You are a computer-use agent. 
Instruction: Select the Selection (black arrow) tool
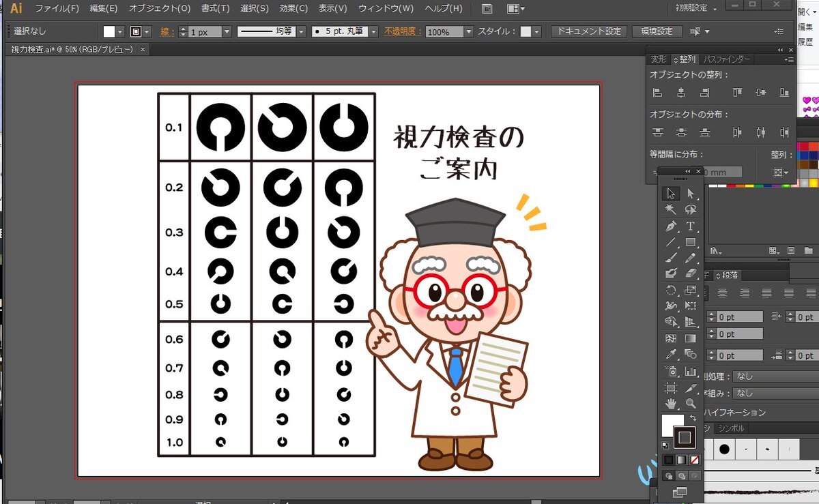(x=672, y=194)
